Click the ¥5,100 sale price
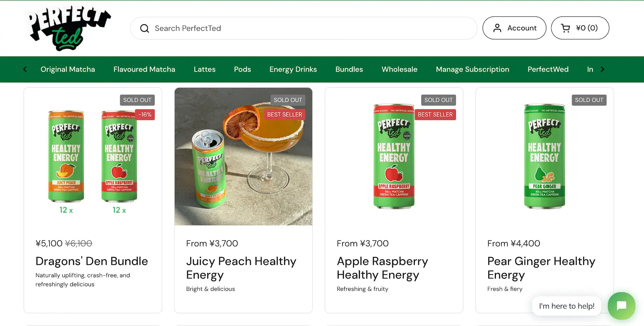Screen dimensions: 644x326 coord(49,243)
